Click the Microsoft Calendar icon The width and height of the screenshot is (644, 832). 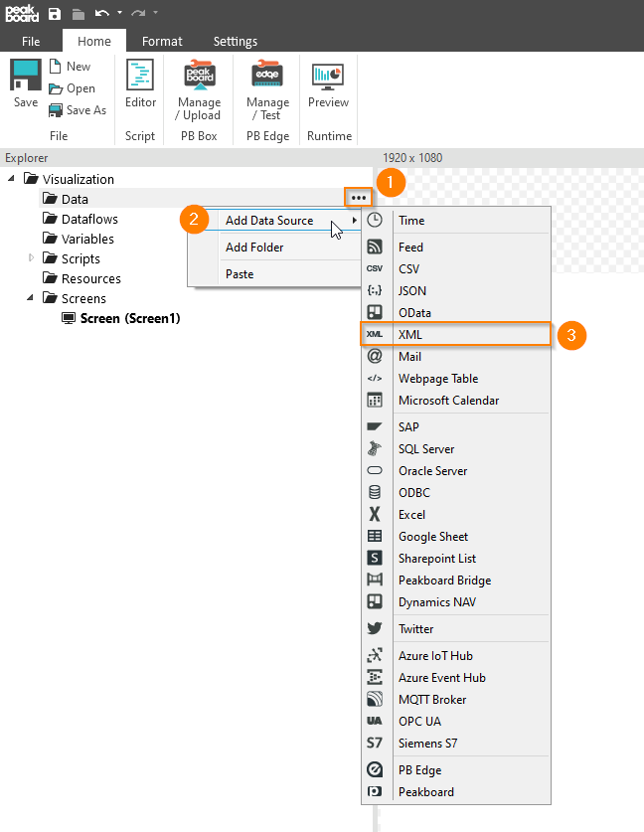375,400
